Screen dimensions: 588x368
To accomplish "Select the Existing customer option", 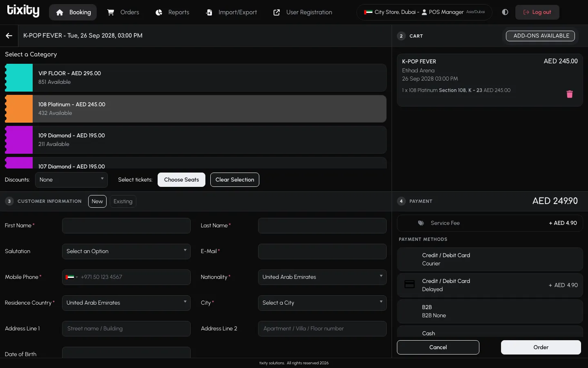I will (123, 201).
